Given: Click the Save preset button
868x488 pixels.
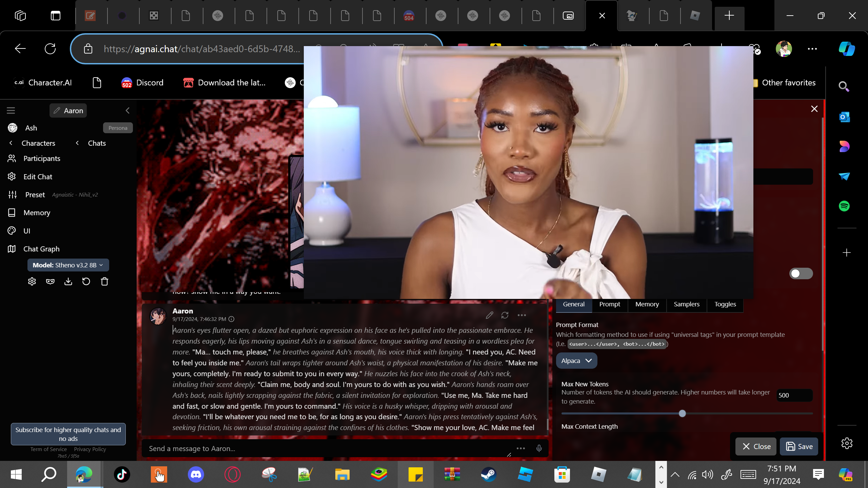Looking at the screenshot, I should 799,446.
